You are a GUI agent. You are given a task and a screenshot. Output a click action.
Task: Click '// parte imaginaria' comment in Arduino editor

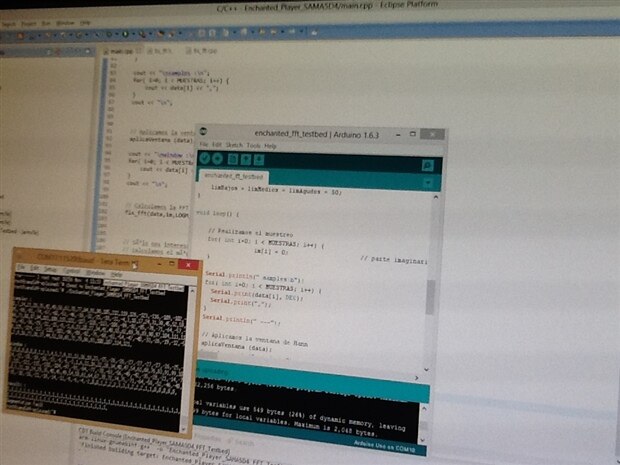(393, 260)
